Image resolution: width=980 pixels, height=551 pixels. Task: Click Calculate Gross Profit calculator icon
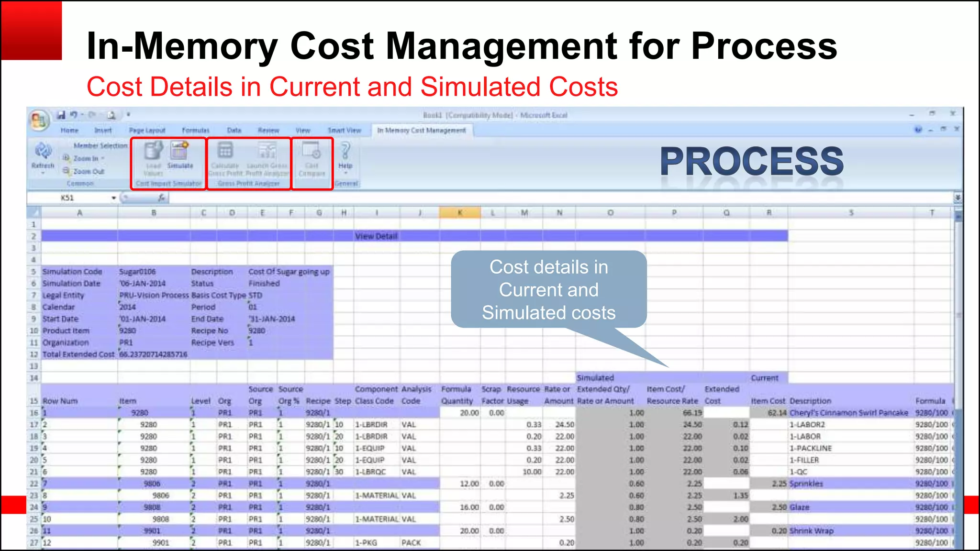(225, 151)
